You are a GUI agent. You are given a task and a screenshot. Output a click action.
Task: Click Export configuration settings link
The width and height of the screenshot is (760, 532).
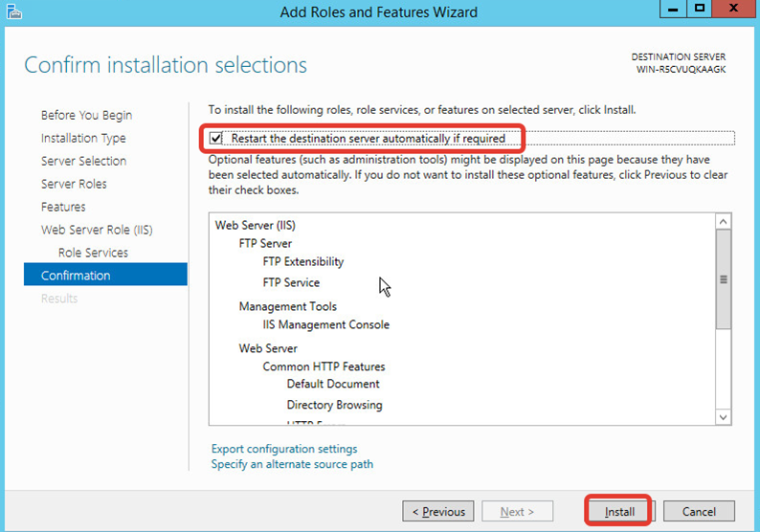(284, 449)
